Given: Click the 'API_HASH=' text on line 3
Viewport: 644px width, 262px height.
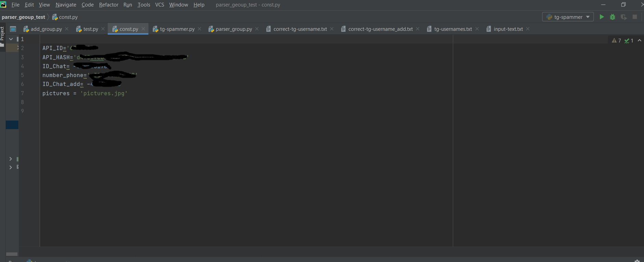Looking at the screenshot, I should [x=58, y=57].
